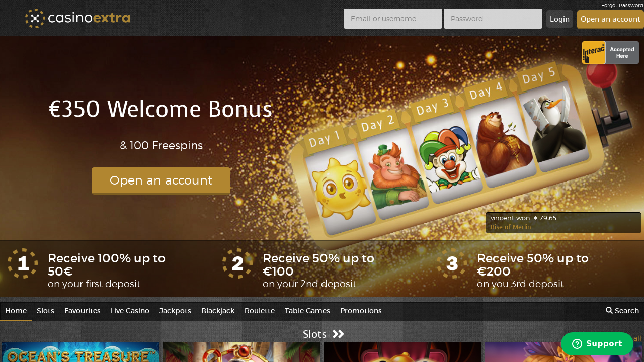The width and height of the screenshot is (644, 362).
Task: Open the Jackpots menu item
Action: 175,311
